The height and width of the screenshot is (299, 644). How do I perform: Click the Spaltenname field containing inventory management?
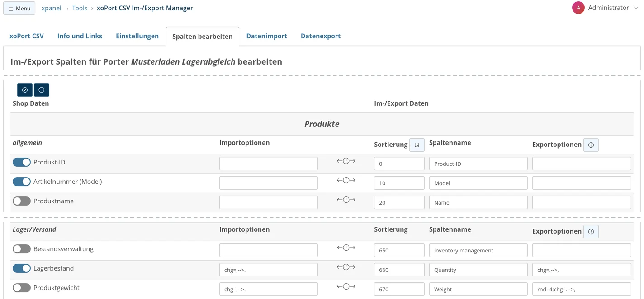[478, 250]
